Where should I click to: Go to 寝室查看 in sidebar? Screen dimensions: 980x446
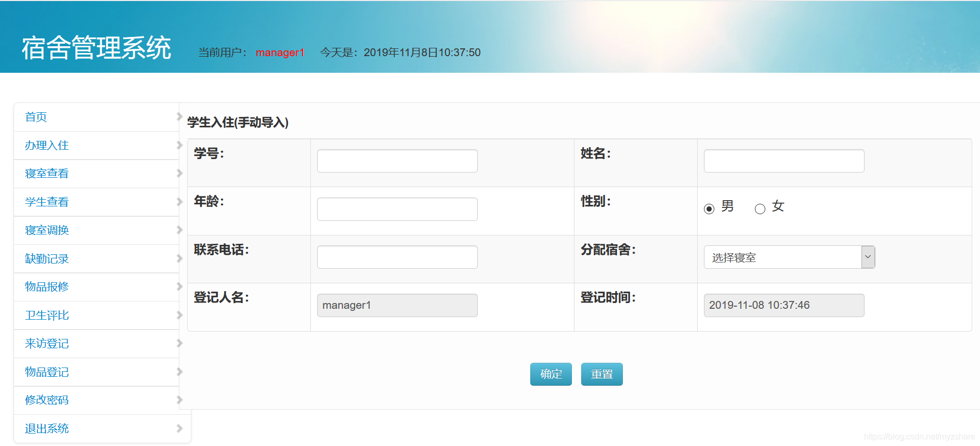coord(47,174)
